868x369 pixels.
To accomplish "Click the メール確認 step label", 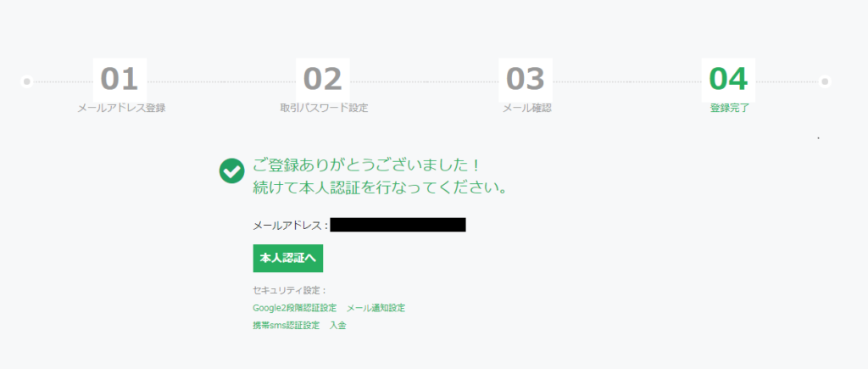I will (x=527, y=108).
